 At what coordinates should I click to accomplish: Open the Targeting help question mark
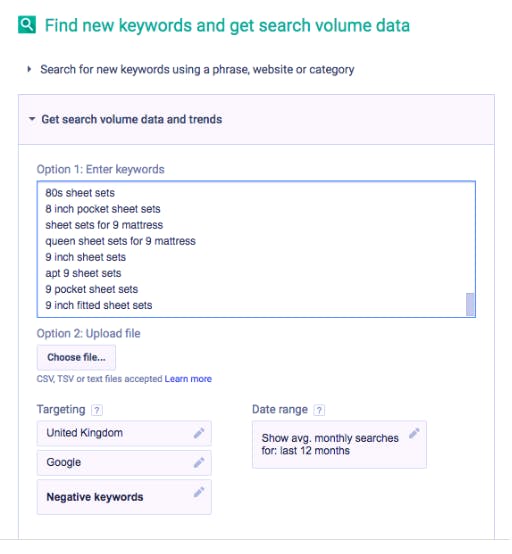pyautogui.click(x=97, y=410)
